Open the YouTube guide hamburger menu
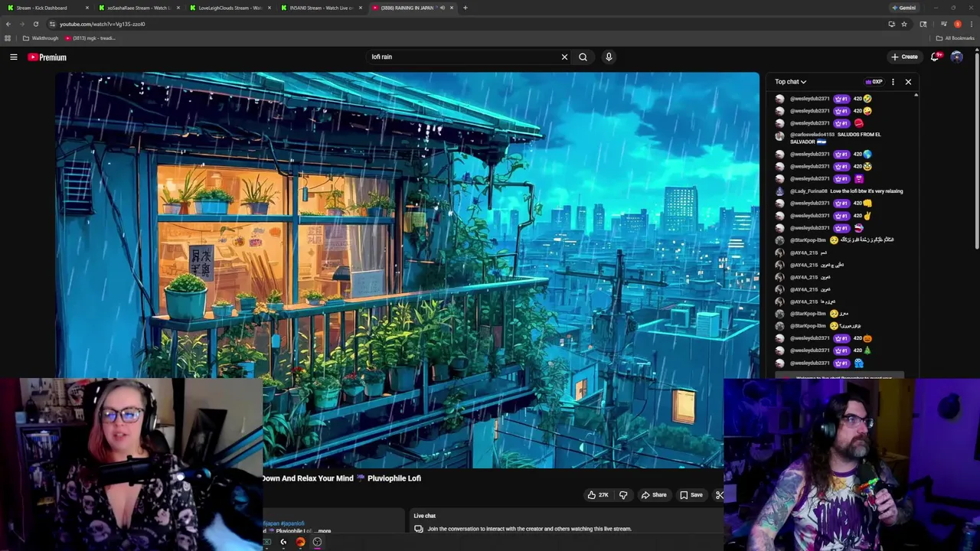 13,57
